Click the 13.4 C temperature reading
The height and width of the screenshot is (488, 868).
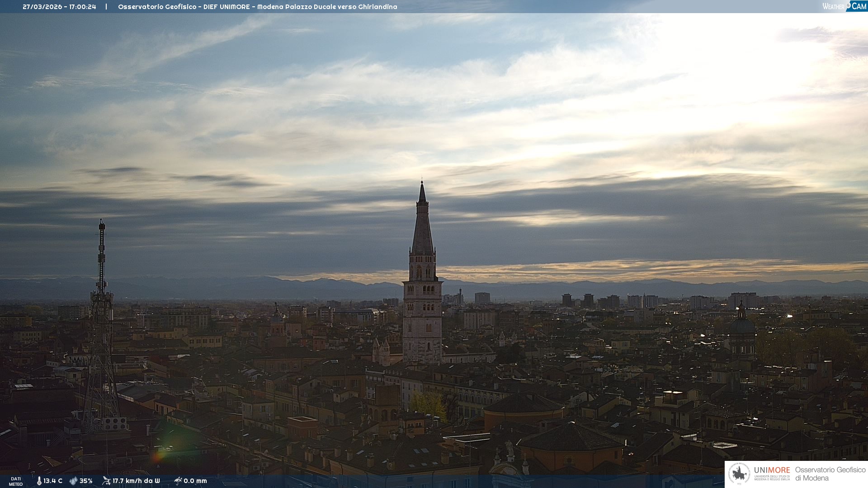[53, 481]
